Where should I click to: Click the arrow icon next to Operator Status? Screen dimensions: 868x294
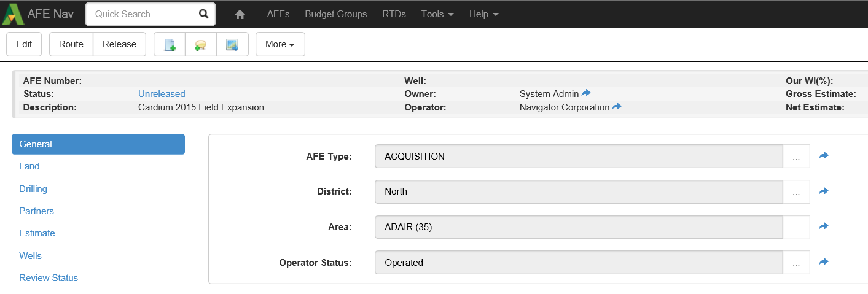[x=824, y=262]
